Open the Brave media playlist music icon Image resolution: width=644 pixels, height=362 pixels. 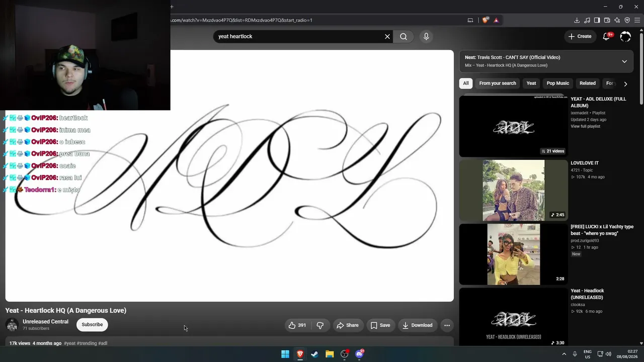[587, 20]
